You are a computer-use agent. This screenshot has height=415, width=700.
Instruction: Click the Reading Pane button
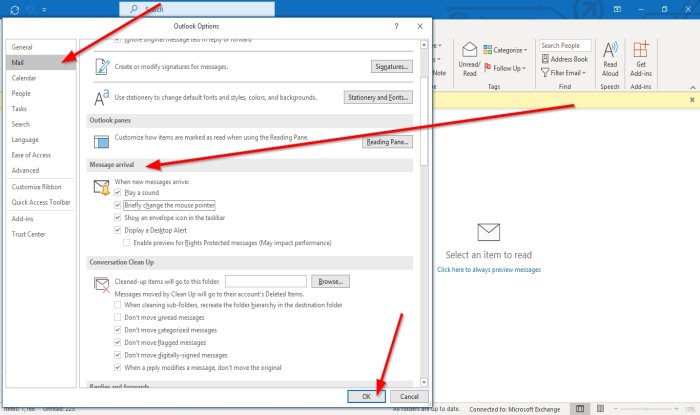point(387,142)
